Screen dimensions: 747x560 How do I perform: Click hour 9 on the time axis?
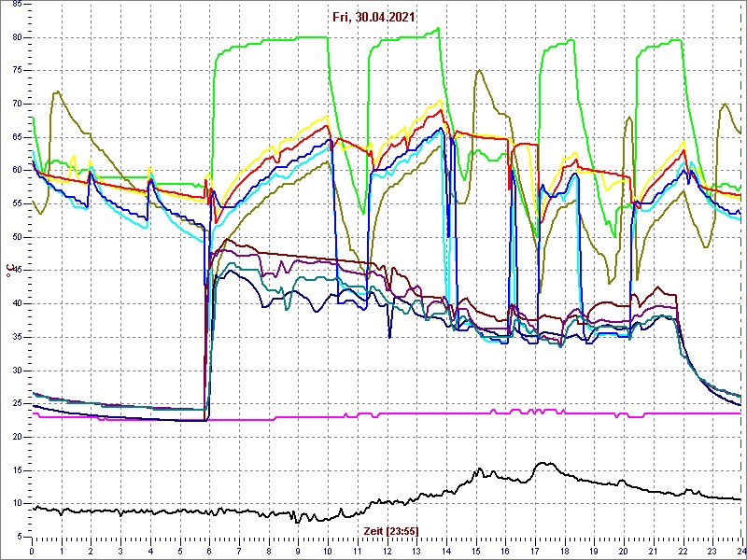pos(298,549)
